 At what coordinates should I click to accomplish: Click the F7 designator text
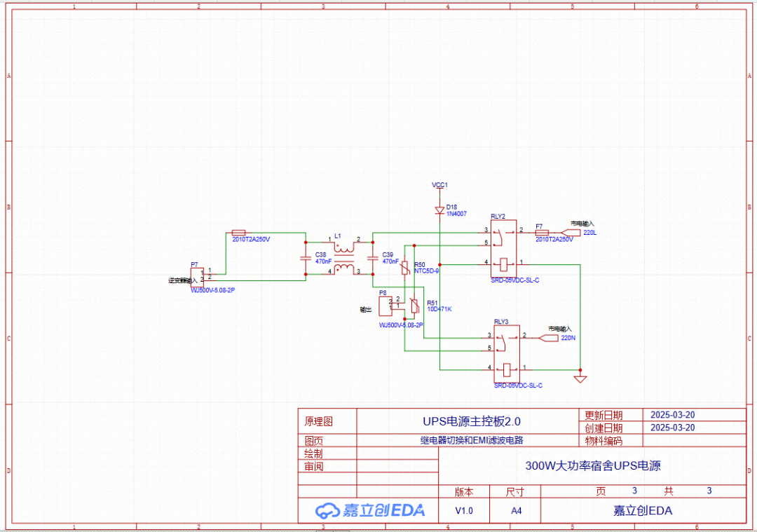(x=539, y=226)
